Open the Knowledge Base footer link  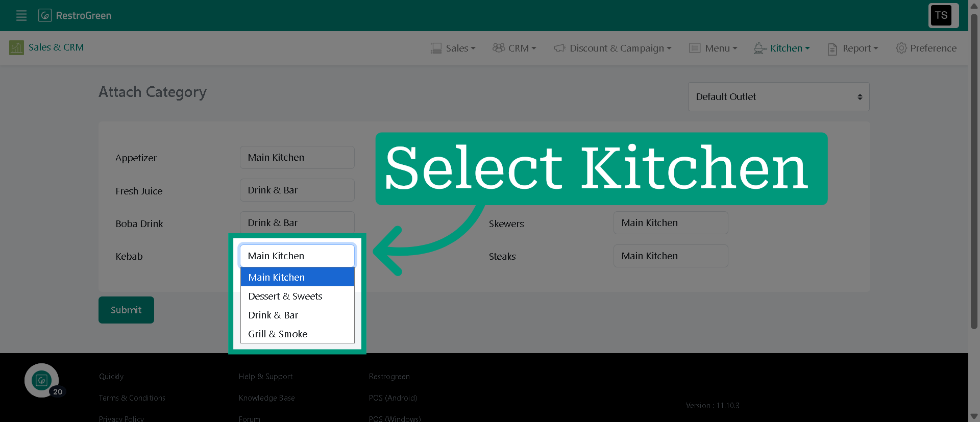(x=266, y=398)
